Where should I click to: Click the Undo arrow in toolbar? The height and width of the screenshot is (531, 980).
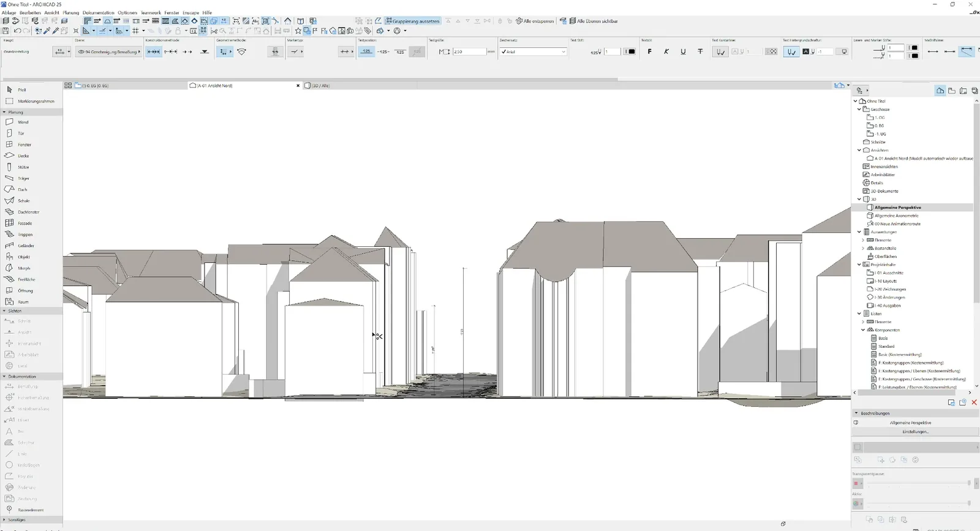pyautogui.click(x=17, y=31)
